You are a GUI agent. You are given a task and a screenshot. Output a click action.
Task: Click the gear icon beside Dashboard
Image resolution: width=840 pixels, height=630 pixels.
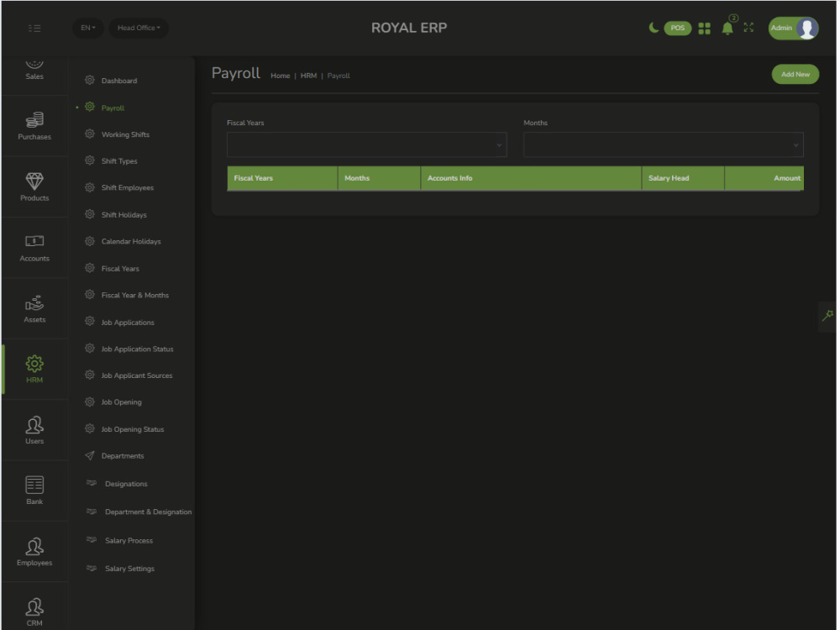pos(90,81)
